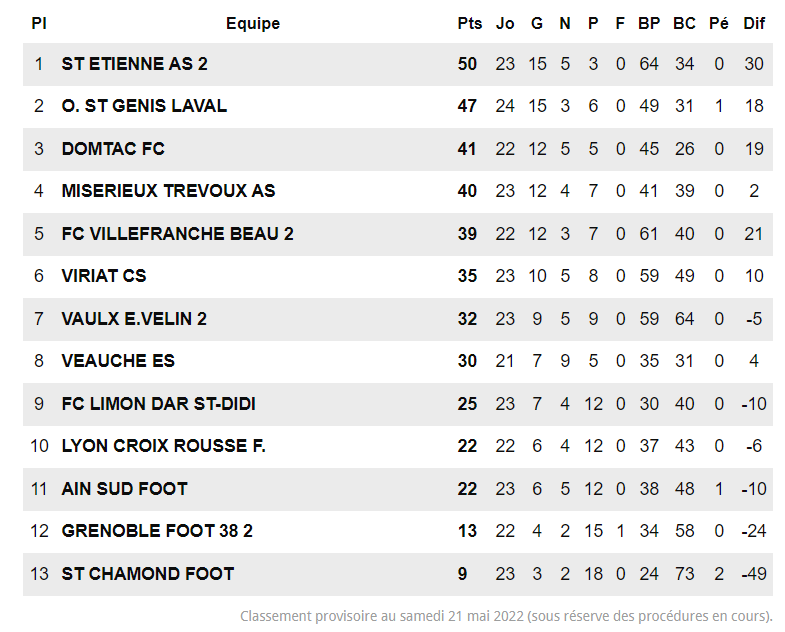This screenshot has width=785, height=632.
Task: Select ST CHAMOND FOOT in the table
Action: click(x=147, y=574)
